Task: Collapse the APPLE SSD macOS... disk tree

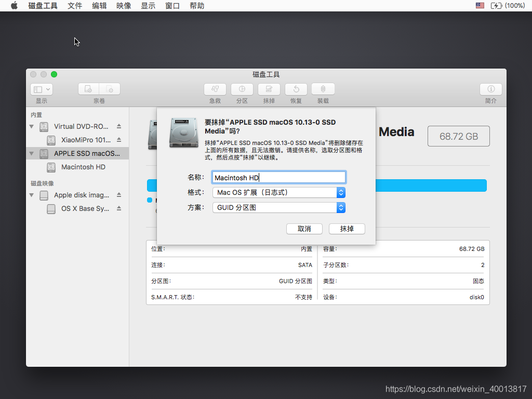Action: 32,154
